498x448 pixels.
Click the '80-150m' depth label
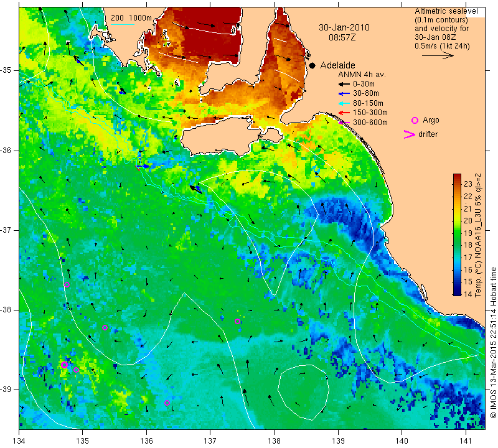(368, 103)
